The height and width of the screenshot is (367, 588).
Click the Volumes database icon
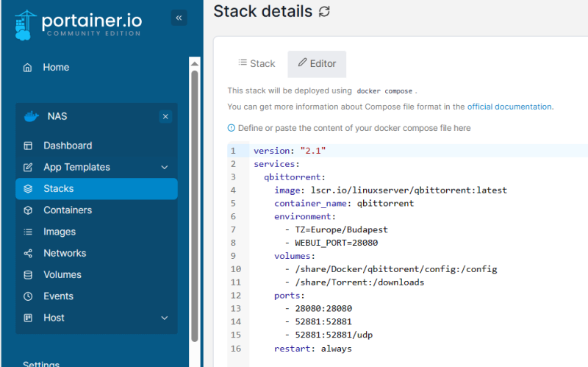tap(28, 274)
